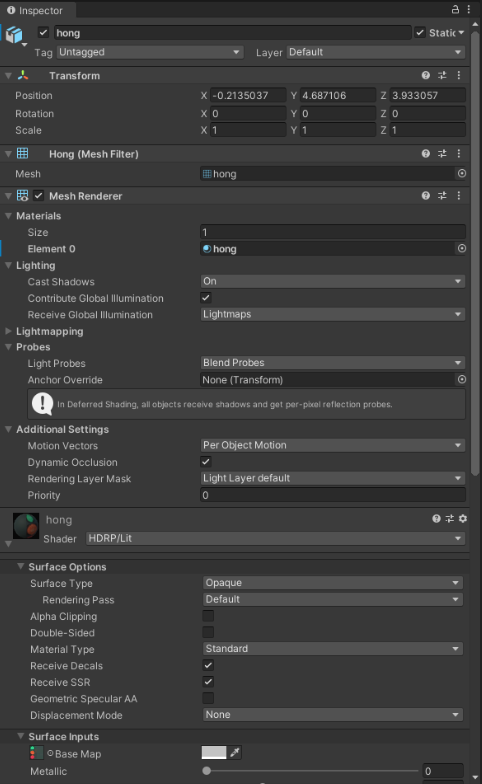Click the Hong (Mesh Filter) header title
Screen dimensions: 482x784
pos(94,154)
